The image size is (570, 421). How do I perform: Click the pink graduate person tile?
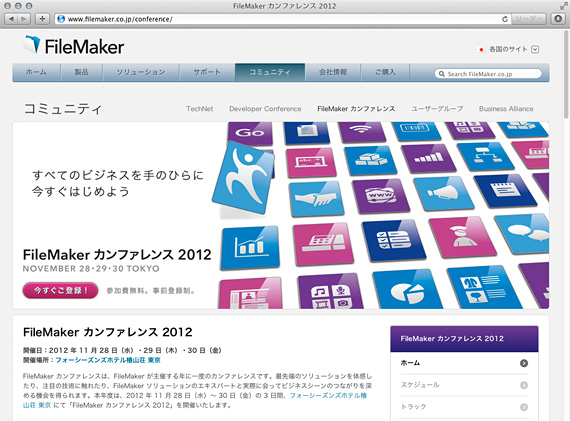point(462,238)
